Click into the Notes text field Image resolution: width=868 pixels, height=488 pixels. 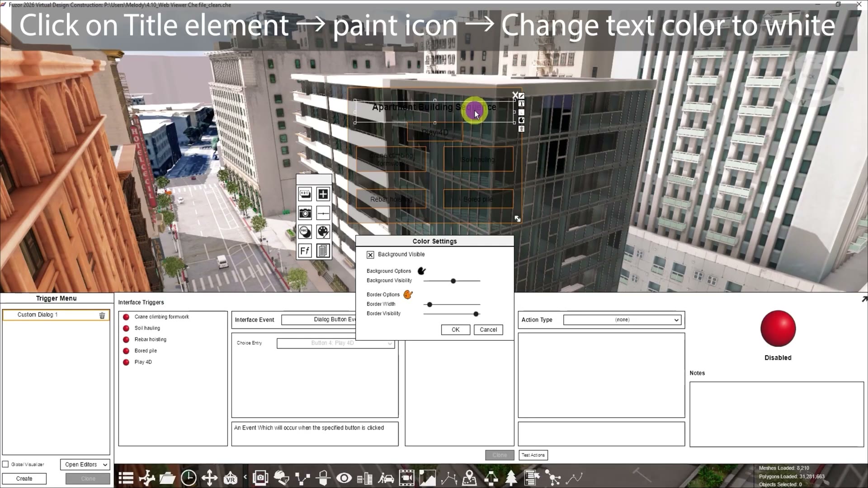776,414
